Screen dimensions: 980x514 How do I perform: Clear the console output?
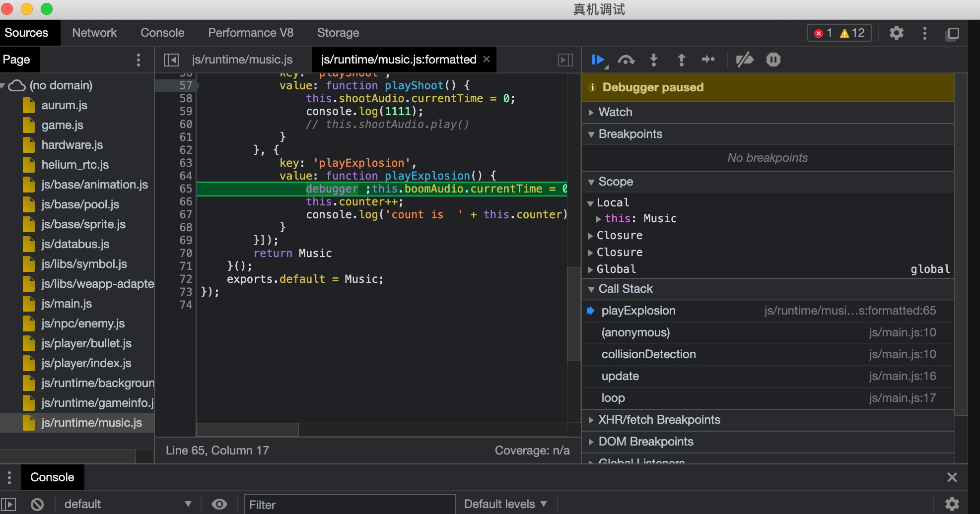point(37,505)
